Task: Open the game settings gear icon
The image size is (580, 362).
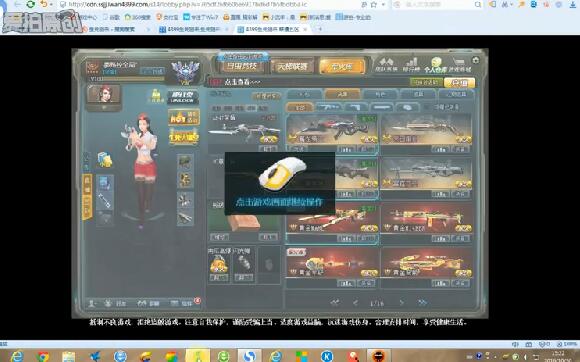Action: click(476, 60)
